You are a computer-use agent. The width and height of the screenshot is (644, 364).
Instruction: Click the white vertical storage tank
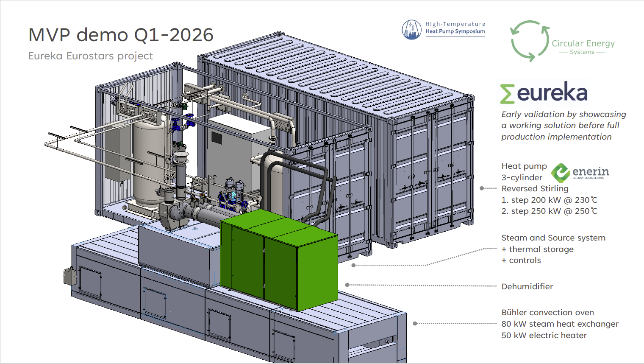(x=149, y=160)
